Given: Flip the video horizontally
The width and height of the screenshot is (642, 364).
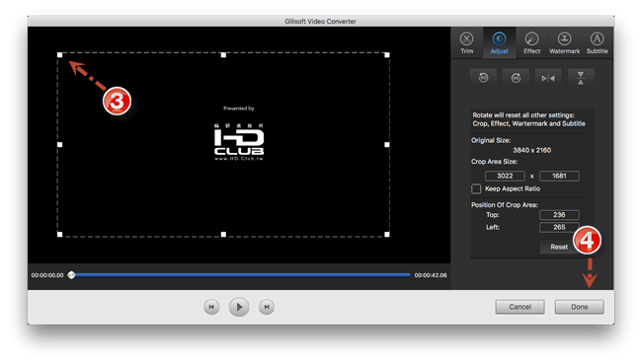Looking at the screenshot, I should click(548, 78).
